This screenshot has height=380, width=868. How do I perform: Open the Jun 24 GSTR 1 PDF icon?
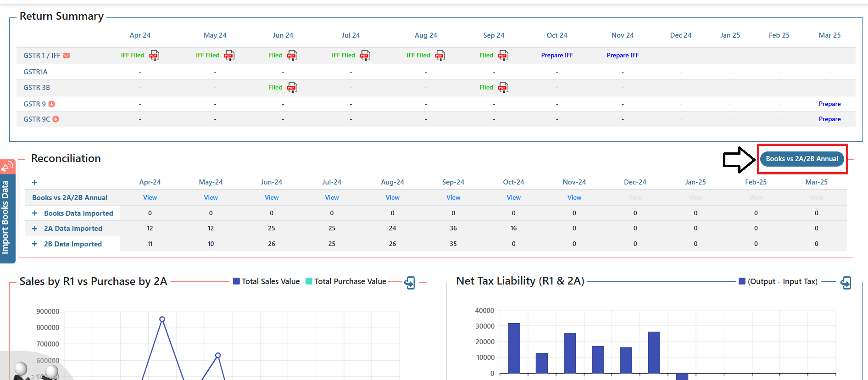tap(292, 56)
